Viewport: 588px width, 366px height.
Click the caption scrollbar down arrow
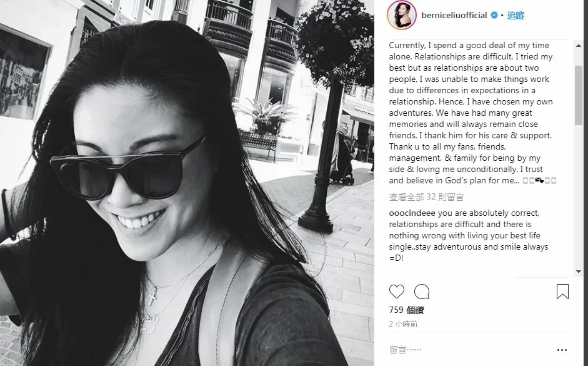point(578,272)
